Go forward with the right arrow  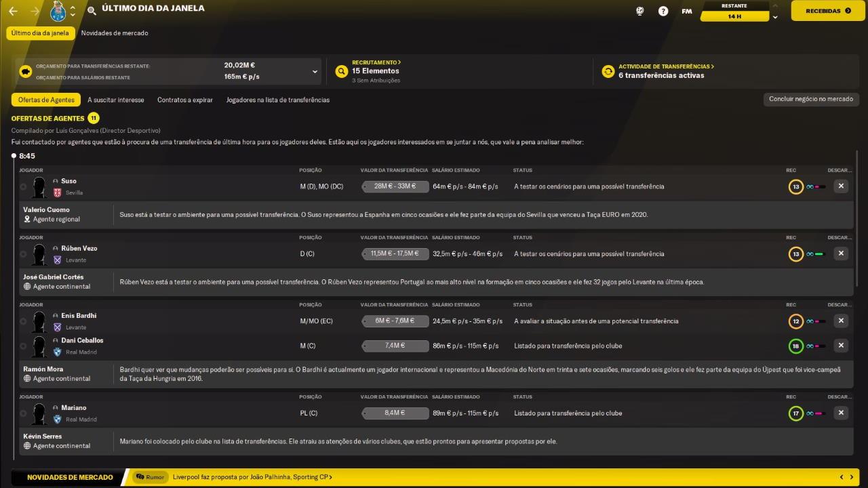tap(35, 11)
